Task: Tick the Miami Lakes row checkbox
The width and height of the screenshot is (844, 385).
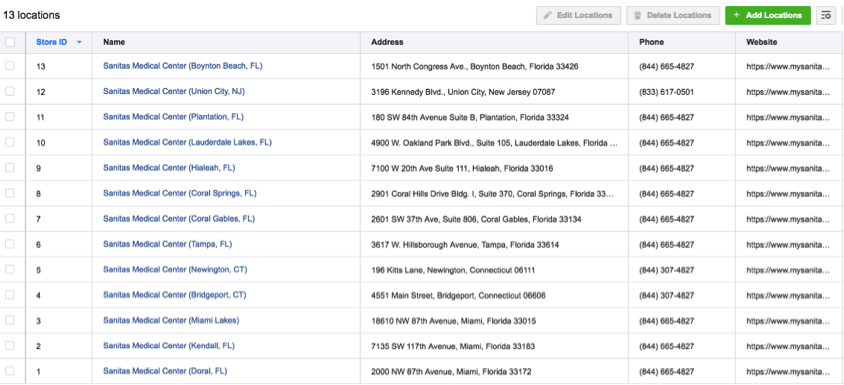Action: click(10, 320)
